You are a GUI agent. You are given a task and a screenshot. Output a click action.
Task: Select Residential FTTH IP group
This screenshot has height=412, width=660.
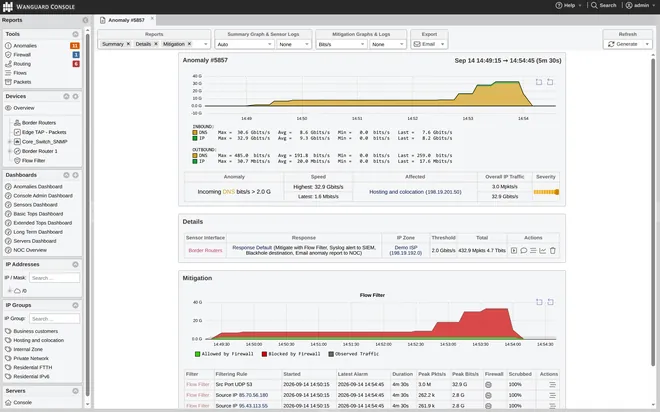32,367
